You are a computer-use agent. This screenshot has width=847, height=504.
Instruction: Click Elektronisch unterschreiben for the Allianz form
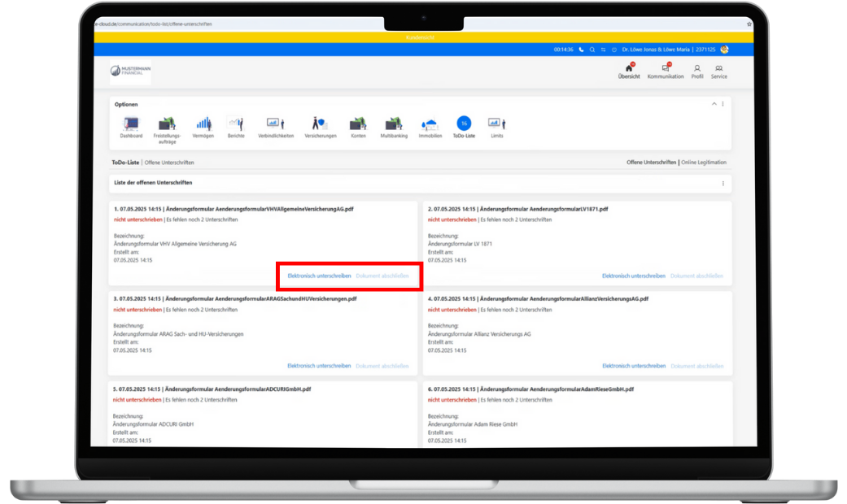[633, 367]
